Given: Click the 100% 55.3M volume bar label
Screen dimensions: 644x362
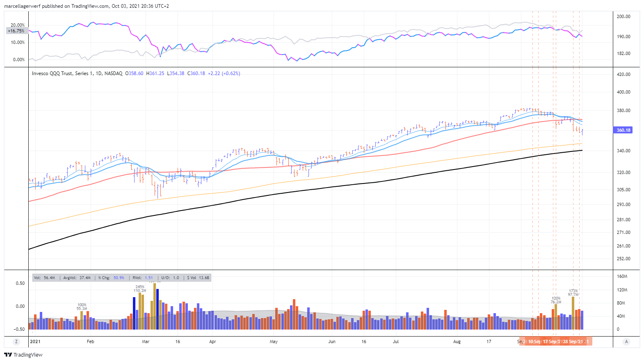Looking at the screenshot, I should point(82,307).
